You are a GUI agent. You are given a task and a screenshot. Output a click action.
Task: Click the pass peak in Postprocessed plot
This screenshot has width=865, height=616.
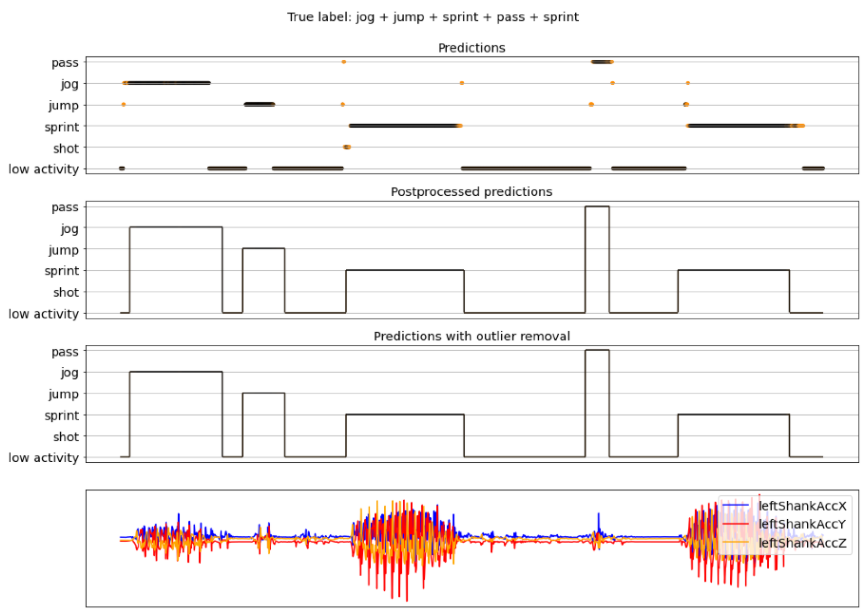(x=597, y=206)
